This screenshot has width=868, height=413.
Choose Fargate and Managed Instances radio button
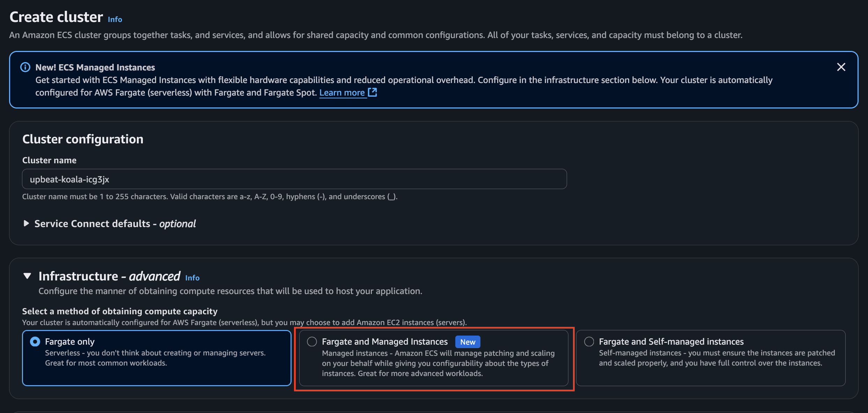click(x=312, y=341)
